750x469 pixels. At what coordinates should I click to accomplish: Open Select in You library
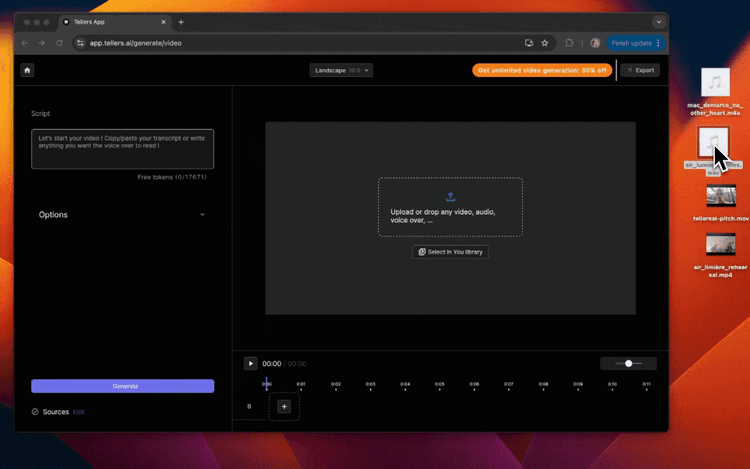click(x=450, y=252)
